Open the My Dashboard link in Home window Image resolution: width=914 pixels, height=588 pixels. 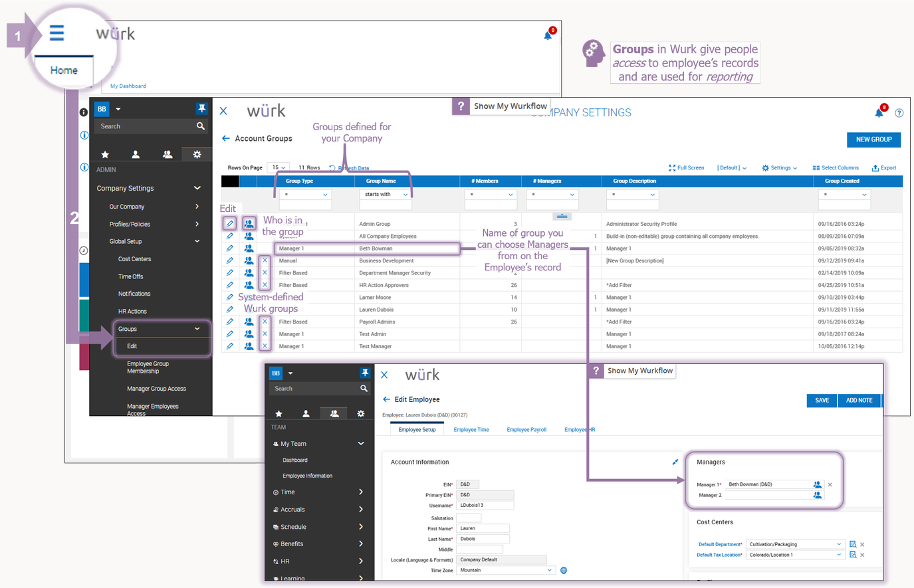tap(128, 86)
